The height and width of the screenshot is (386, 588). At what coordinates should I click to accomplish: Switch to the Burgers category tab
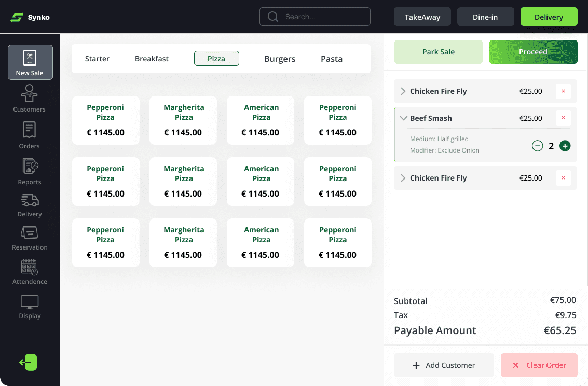(280, 59)
